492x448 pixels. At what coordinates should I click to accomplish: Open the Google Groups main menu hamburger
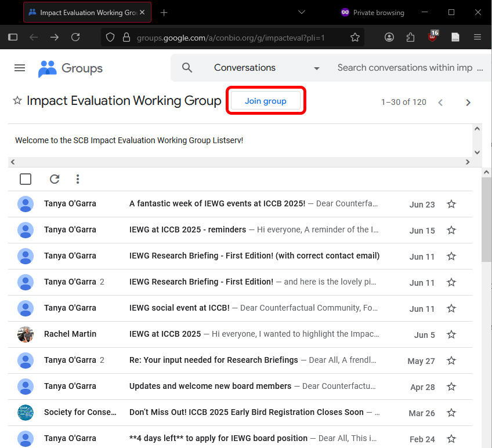click(x=20, y=68)
